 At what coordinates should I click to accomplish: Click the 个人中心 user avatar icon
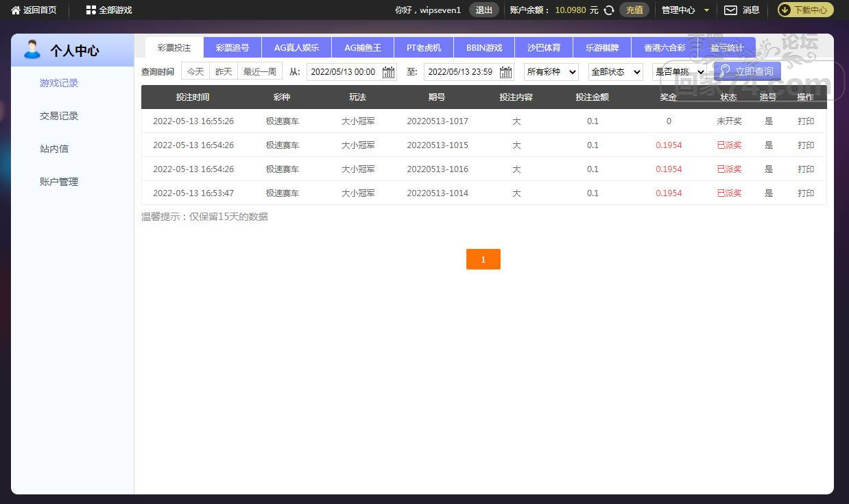click(32, 50)
